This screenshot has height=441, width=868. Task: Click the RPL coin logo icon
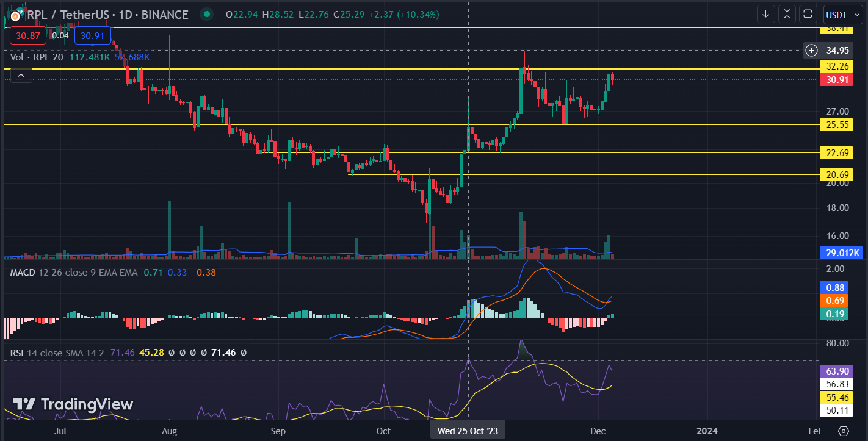pyautogui.click(x=18, y=15)
